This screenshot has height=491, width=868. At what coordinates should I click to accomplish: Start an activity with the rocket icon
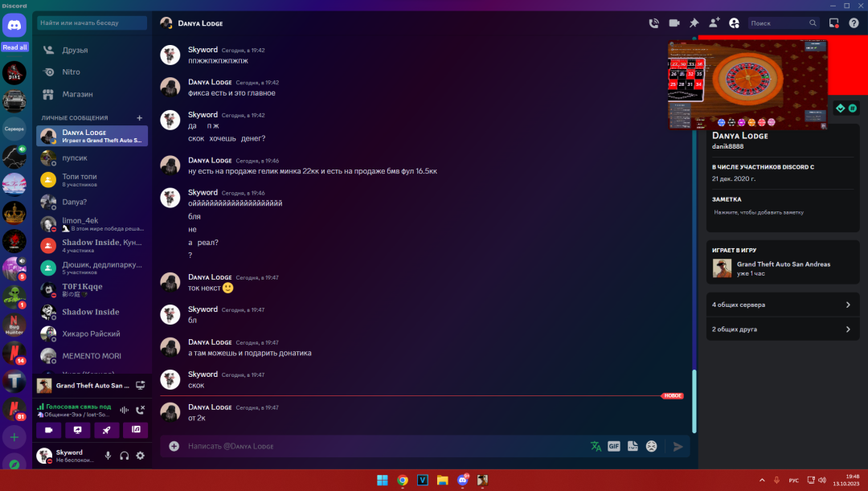106,430
